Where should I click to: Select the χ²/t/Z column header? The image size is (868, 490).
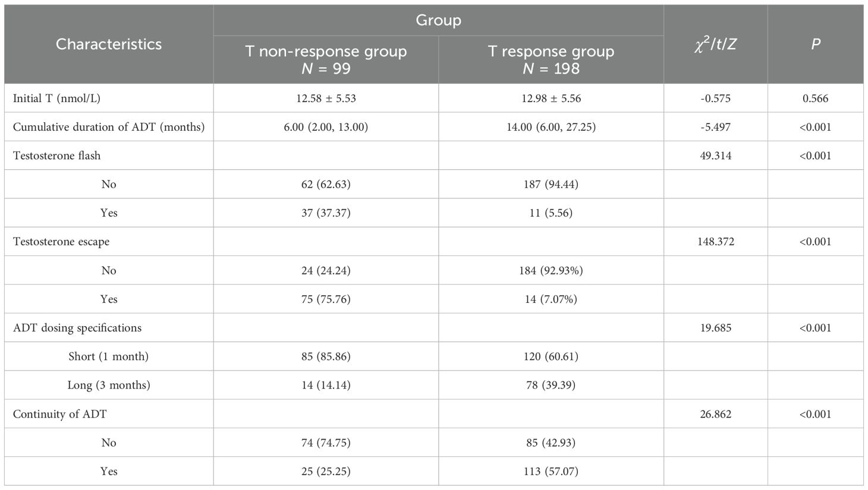pyautogui.click(x=715, y=44)
